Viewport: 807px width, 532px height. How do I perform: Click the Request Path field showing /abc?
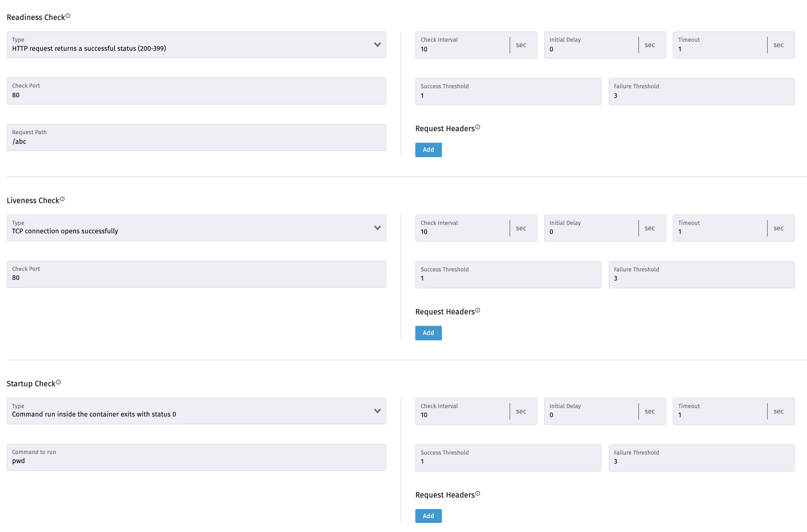click(x=196, y=138)
